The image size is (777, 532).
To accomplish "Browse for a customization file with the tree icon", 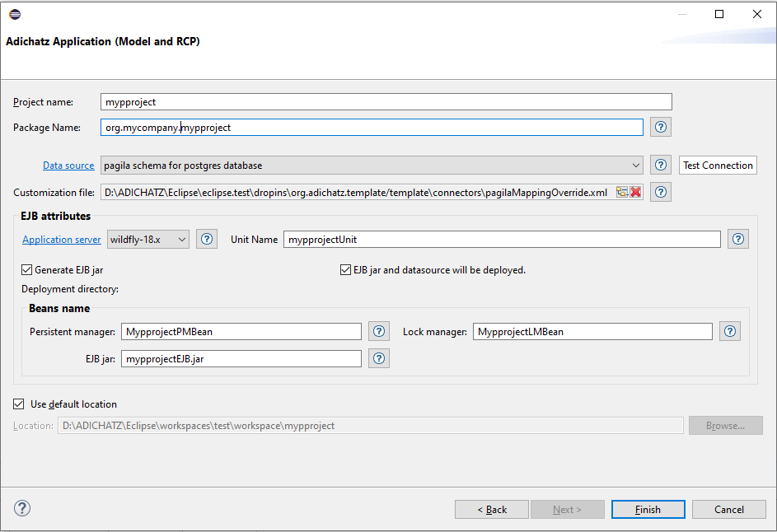I will [623, 193].
